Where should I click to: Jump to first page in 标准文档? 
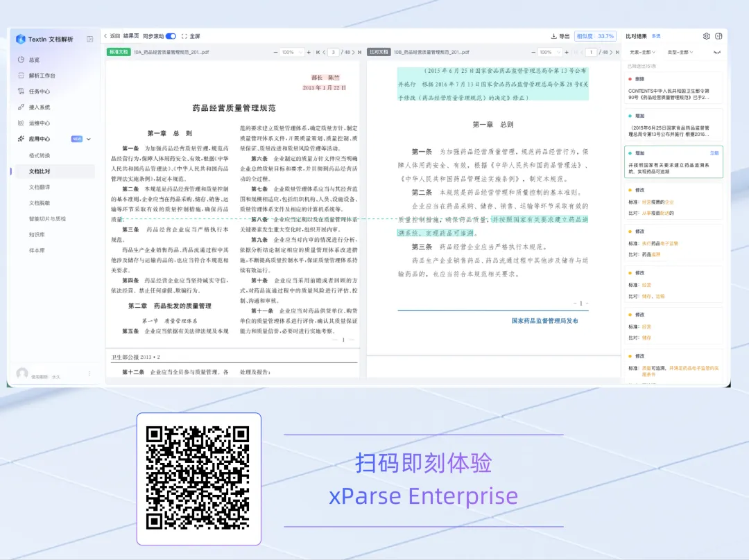[318, 52]
